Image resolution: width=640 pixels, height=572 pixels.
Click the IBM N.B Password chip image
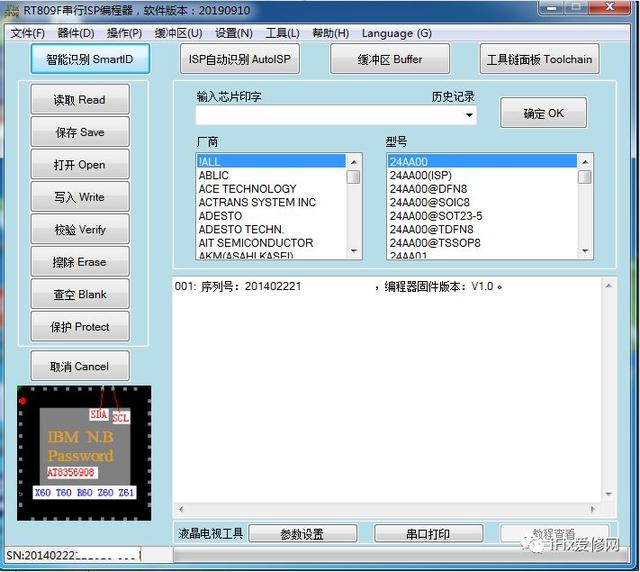(84, 453)
